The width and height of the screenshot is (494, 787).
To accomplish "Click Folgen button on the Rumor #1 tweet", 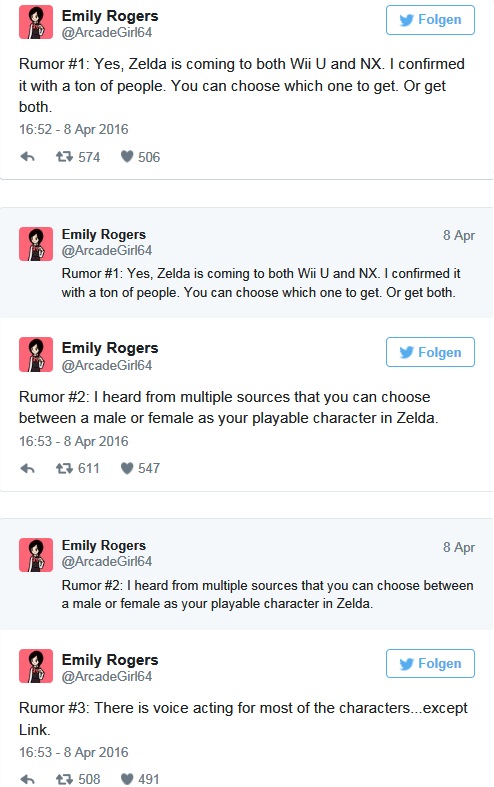I will tap(430, 20).
